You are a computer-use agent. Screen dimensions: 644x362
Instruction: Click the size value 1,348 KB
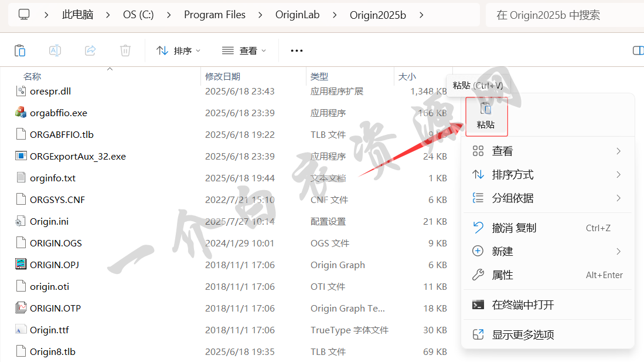(x=428, y=91)
